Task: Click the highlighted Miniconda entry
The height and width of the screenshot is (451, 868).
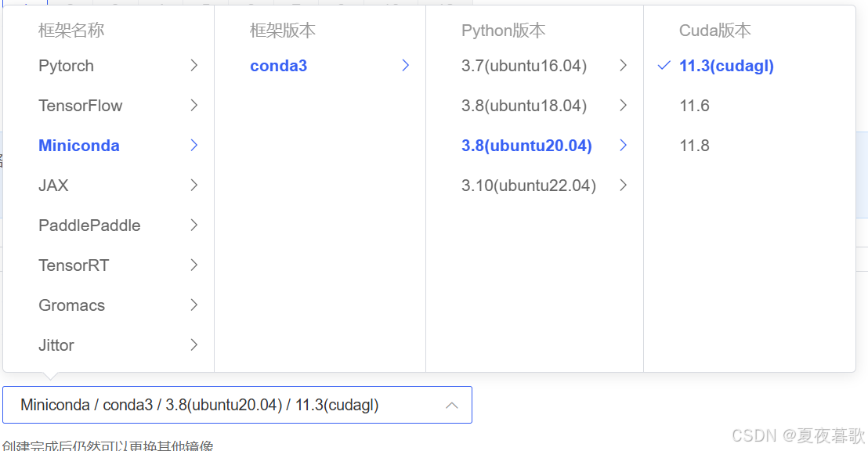Action: click(x=79, y=146)
